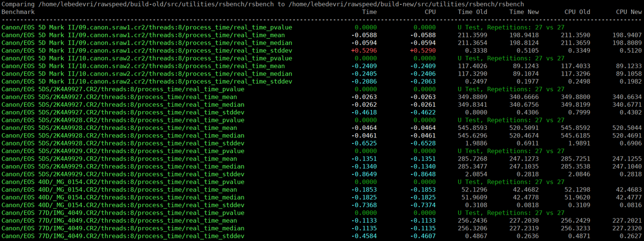Click the 40D/_MG_0154.CR2 real_time_median row name
Image resolution: width=644 pixels, height=241 pixels.
[123, 198]
